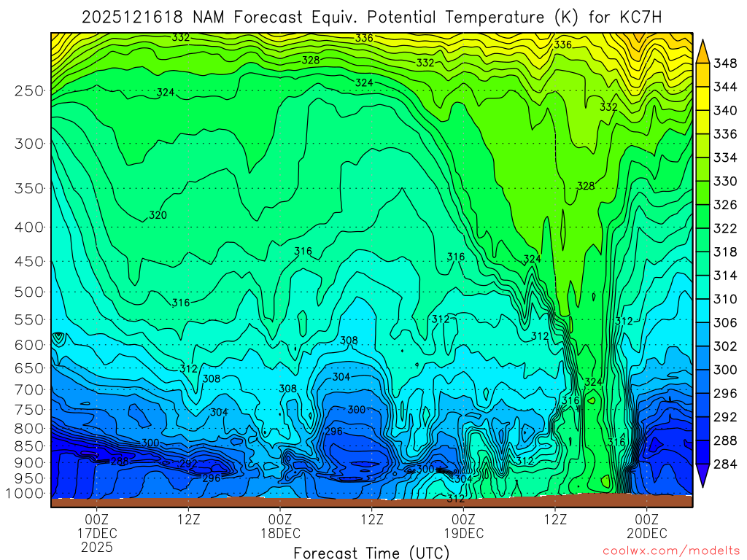Screen dimensions: 747x560
Task: Click the 314 colorbar value label
Action: (x=725, y=275)
